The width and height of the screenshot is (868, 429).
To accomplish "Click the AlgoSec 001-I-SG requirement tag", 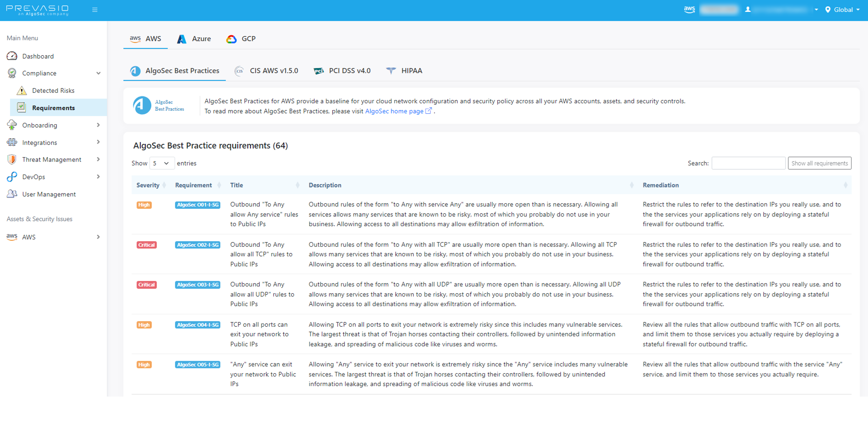I will [197, 205].
